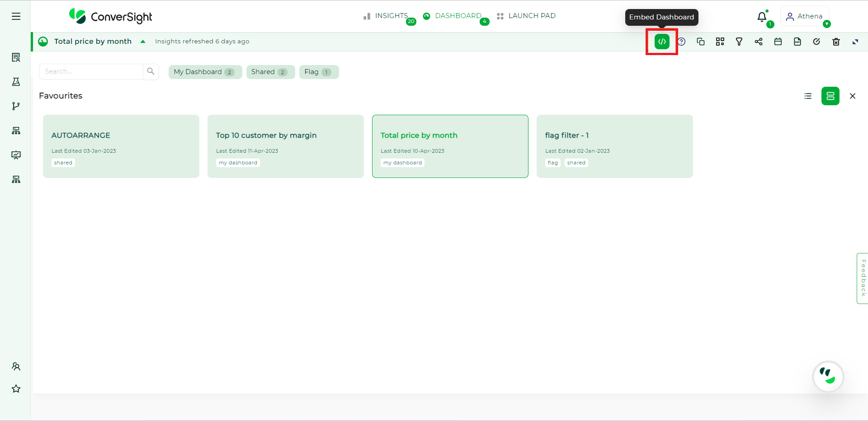Screen dimensions: 868x421
Task: Open the Total price by month dashboard card
Action: click(x=450, y=146)
